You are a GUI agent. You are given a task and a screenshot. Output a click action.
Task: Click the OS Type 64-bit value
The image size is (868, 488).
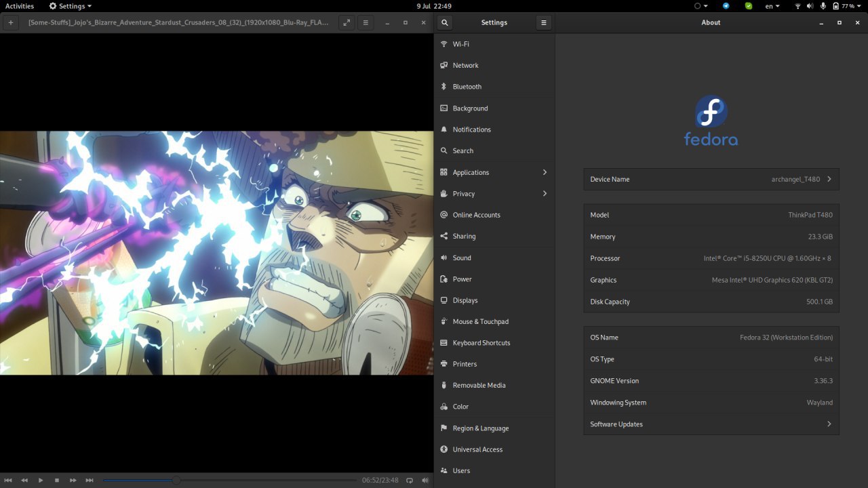tap(823, 359)
